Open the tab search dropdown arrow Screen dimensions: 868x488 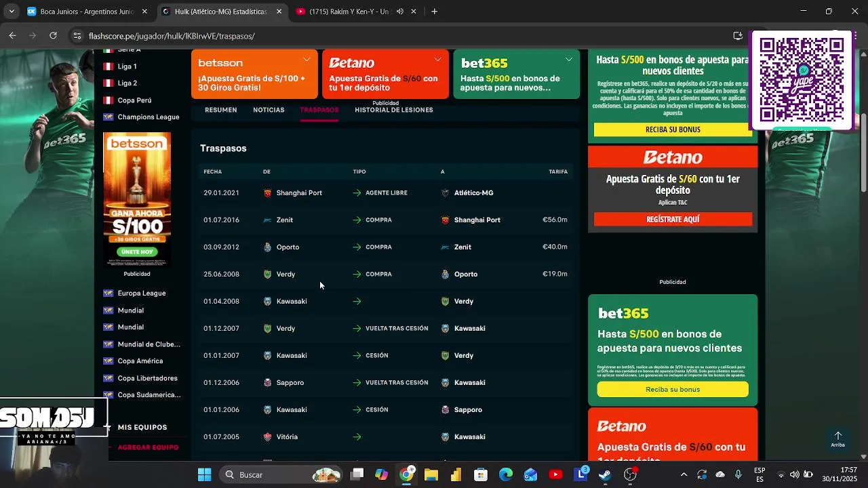point(12,12)
